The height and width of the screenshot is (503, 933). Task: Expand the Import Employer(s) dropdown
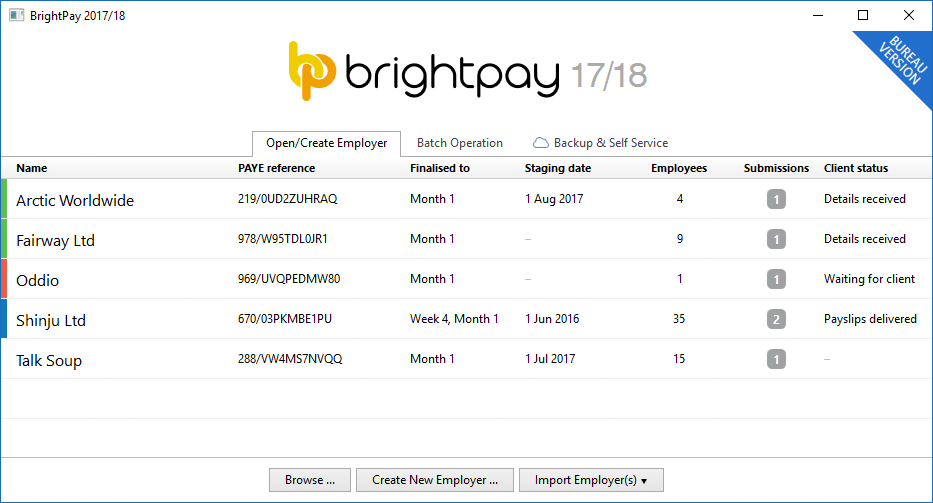pos(591,480)
